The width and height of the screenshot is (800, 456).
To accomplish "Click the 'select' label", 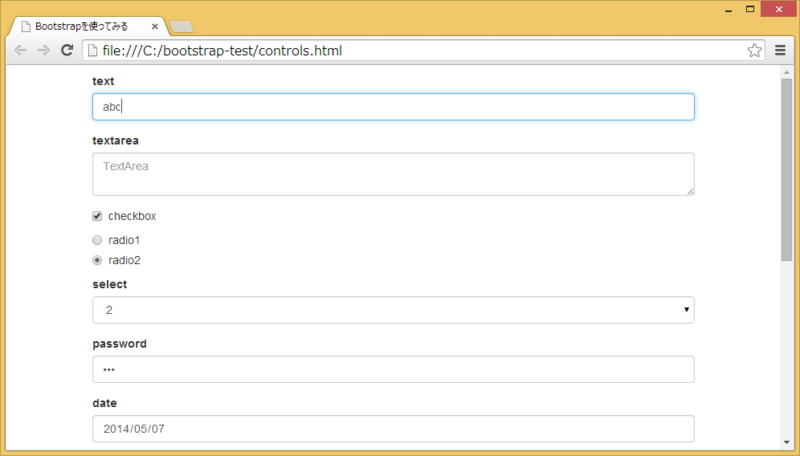I will pyautogui.click(x=110, y=284).
